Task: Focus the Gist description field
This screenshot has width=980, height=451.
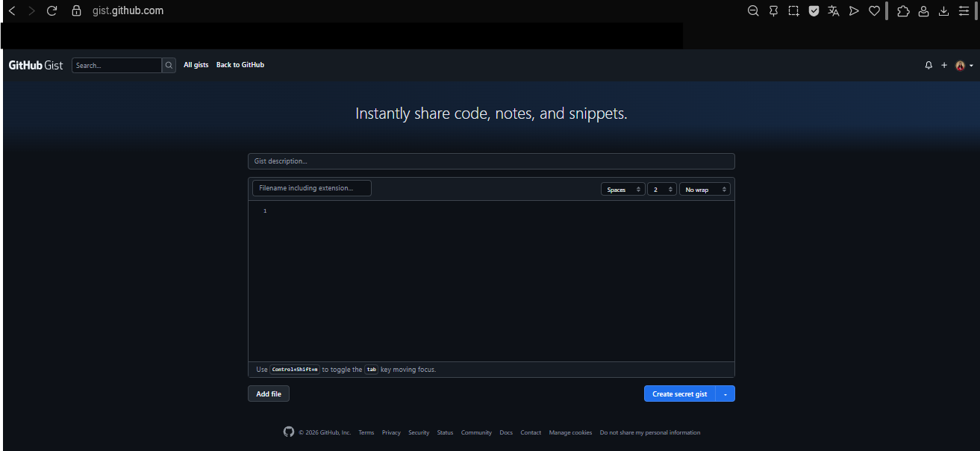Action: pyautogui.click(x=491, y=161)
